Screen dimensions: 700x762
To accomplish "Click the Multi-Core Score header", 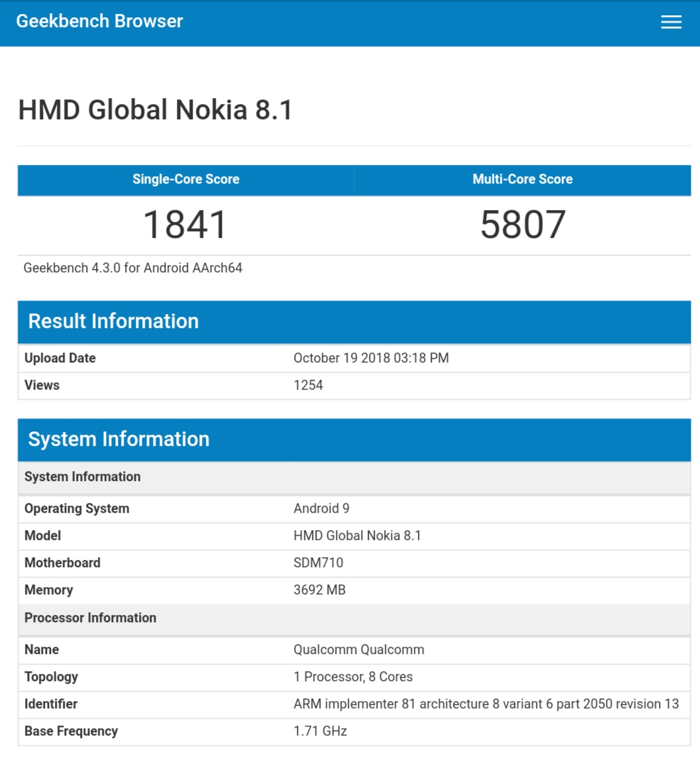I will pyautogui.click(x=523, y=180).
